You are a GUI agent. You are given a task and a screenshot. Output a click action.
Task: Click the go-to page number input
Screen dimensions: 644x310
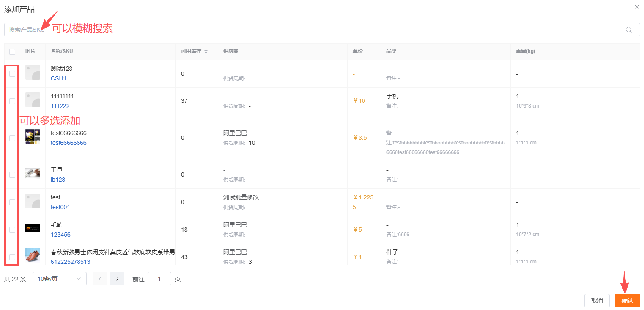159,279
